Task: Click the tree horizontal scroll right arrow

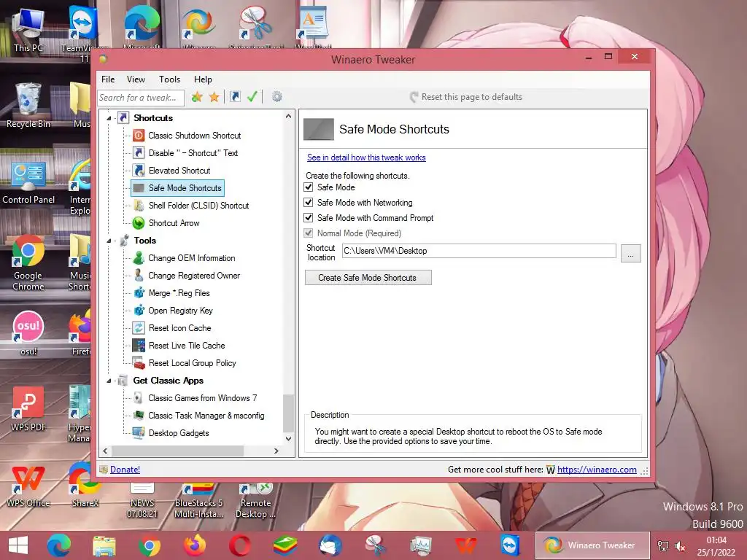Action: [x=276, y=451]
